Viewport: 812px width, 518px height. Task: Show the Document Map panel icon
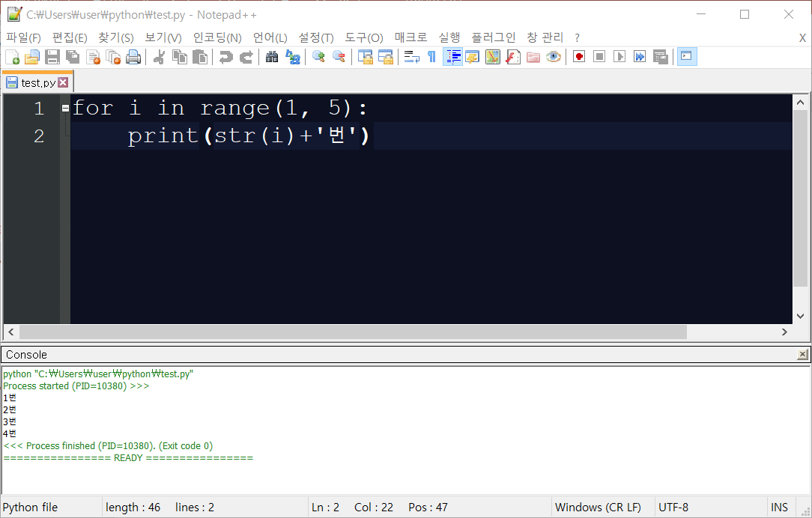point(492,57)
